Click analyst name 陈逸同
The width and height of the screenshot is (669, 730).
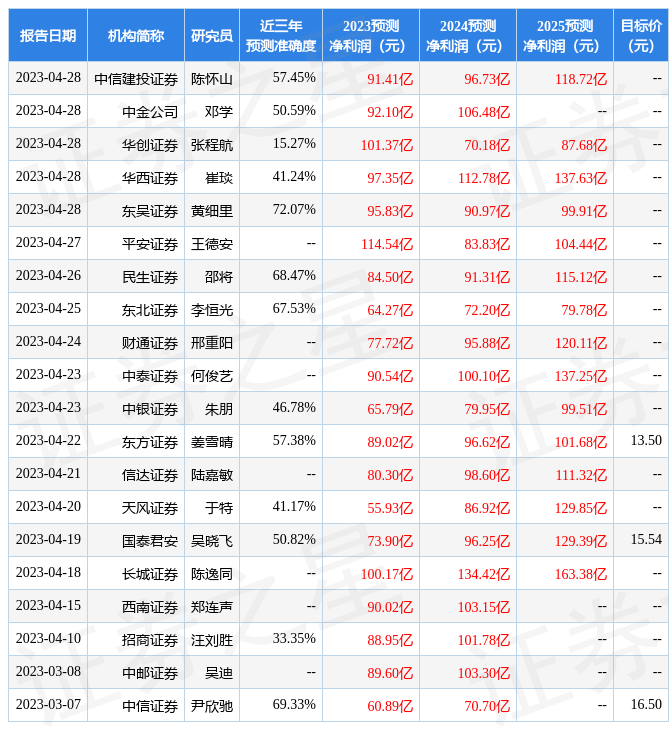(x=212, y=574)
